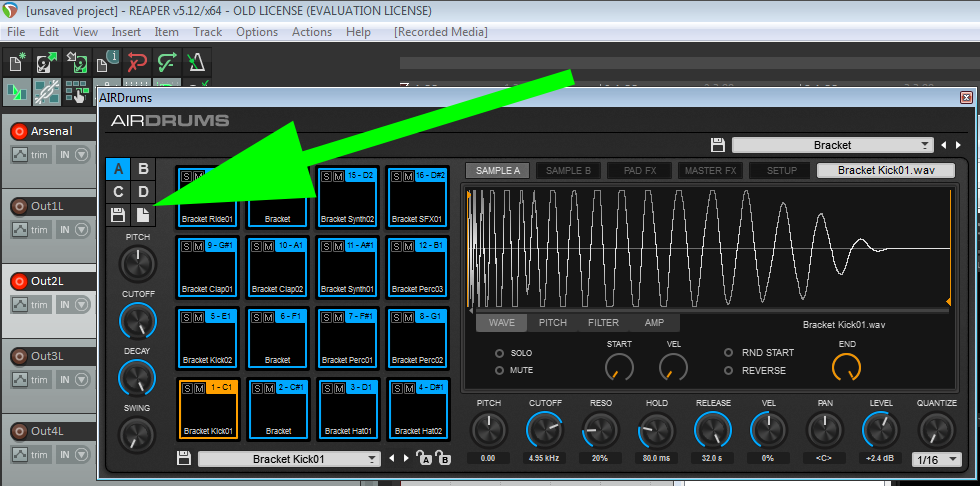
Task: Solo pad 1 - C1 with its S button
Action: (187, 388)
